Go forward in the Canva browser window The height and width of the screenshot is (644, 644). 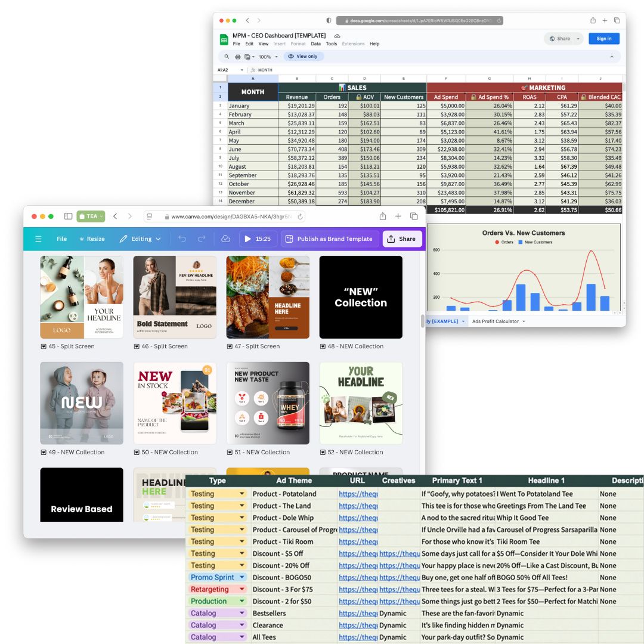coord(130,216)
